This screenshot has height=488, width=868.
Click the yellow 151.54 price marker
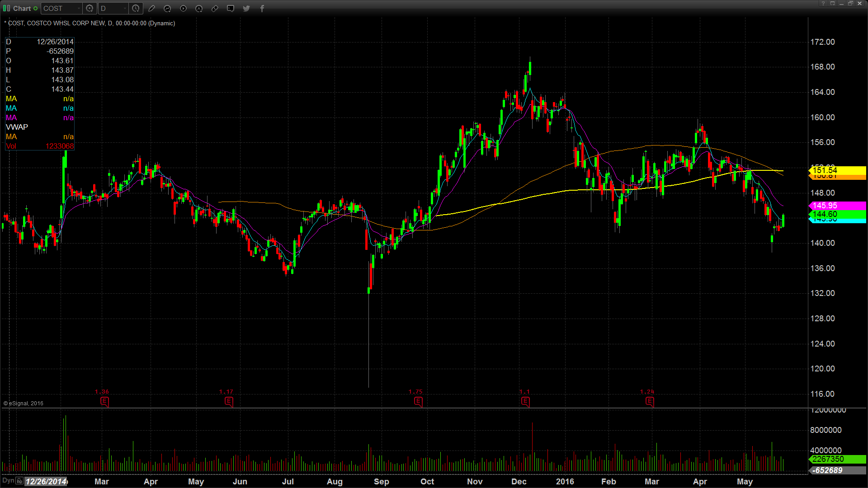(836, 170)
